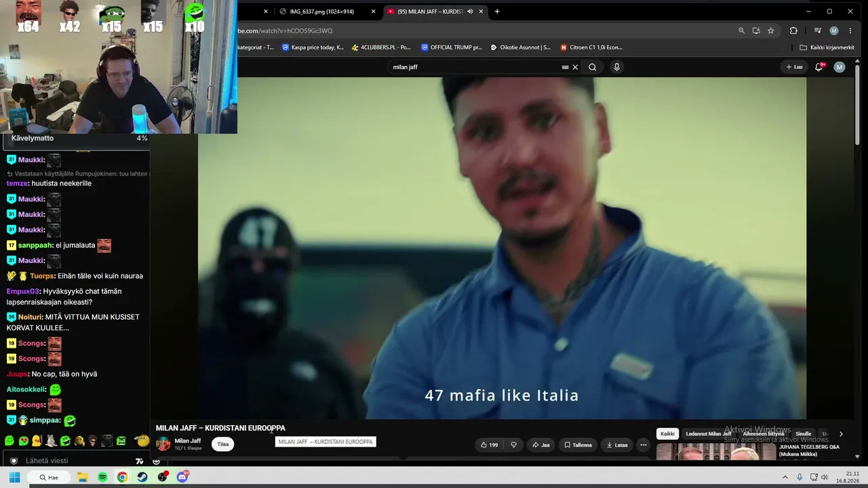868x488 pixels.
Task: Open the File Explorer taskbar icon
Action: click(x=82, y=477)
